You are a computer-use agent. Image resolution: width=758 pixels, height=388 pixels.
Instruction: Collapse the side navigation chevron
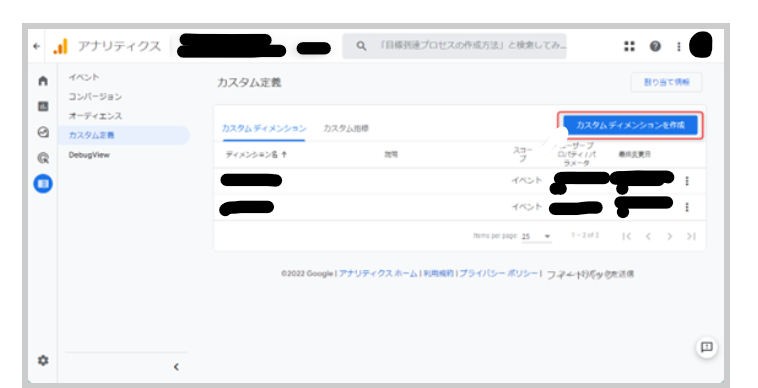pyautogui.click(x=176, y=367)
